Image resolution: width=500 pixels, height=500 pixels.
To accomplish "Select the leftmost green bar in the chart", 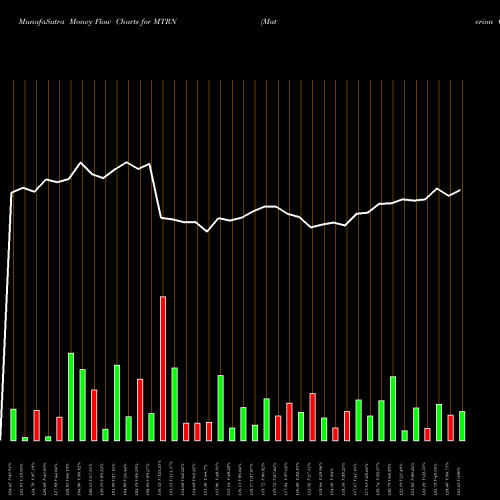I will (13, 425).
